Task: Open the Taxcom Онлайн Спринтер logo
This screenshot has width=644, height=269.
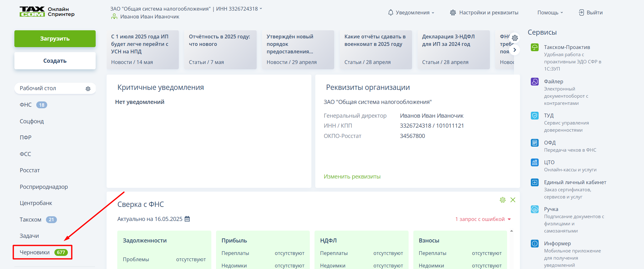Action: pyautogui.click(x=47, y=12)
